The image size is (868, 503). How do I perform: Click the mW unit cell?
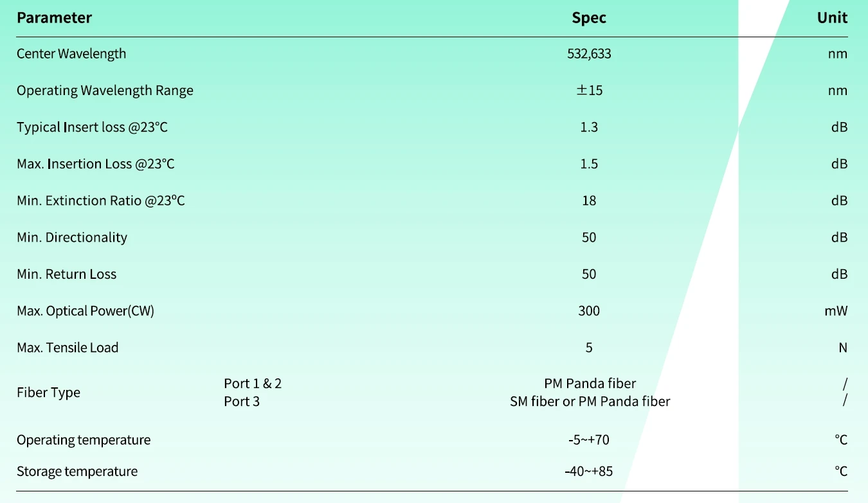tap(836, 311)
